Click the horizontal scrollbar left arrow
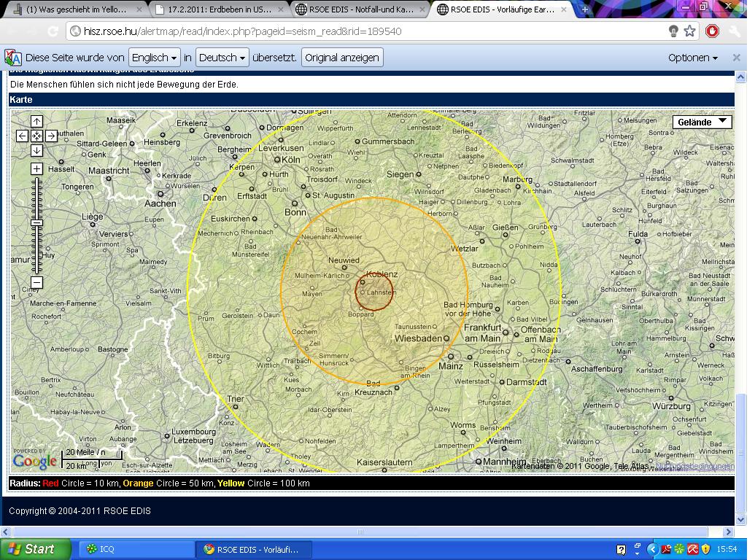 pos(5,532)
